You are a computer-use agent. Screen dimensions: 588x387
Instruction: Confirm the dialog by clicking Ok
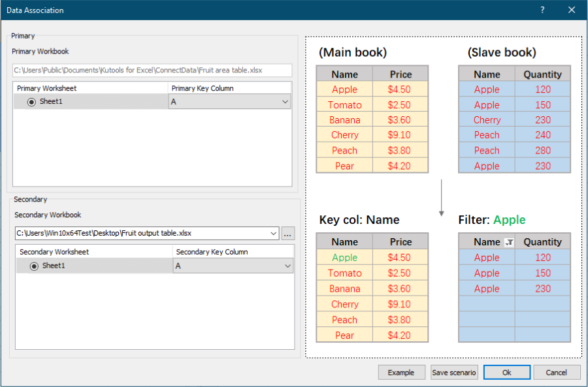[x=506, y=372]
